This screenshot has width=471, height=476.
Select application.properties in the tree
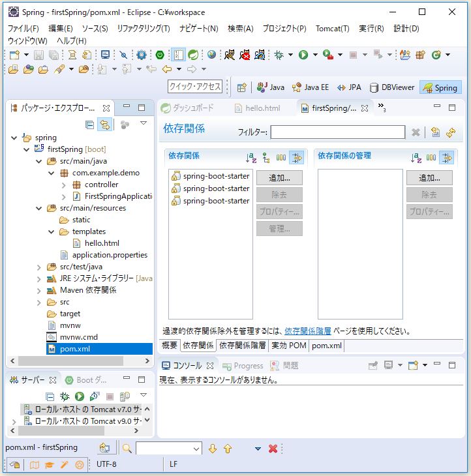pos(104,255)
